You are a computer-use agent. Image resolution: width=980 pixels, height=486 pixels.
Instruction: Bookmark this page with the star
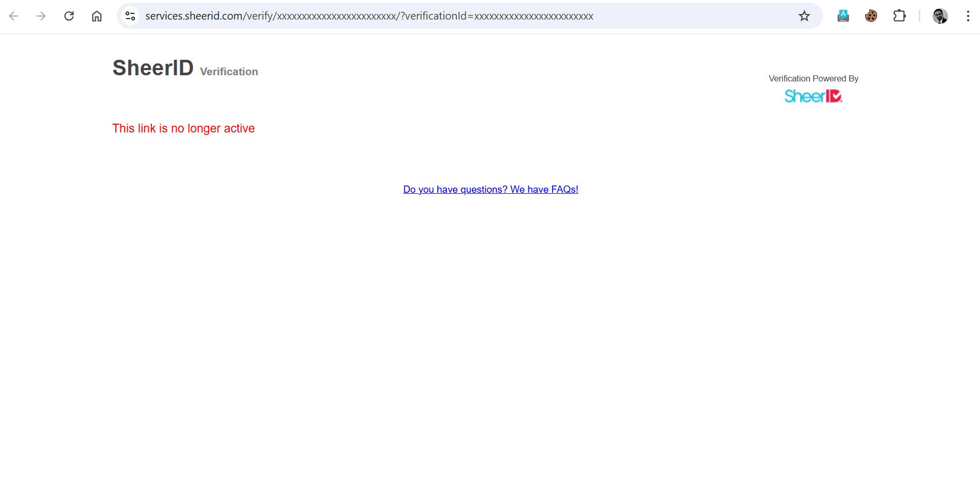coord(804,16)
